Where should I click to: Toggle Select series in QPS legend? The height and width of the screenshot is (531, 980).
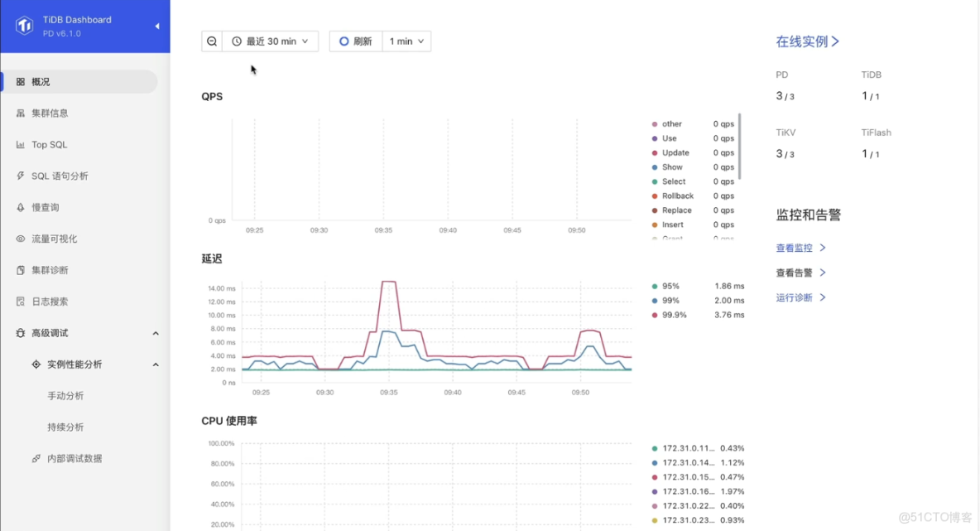click(671, 181)
